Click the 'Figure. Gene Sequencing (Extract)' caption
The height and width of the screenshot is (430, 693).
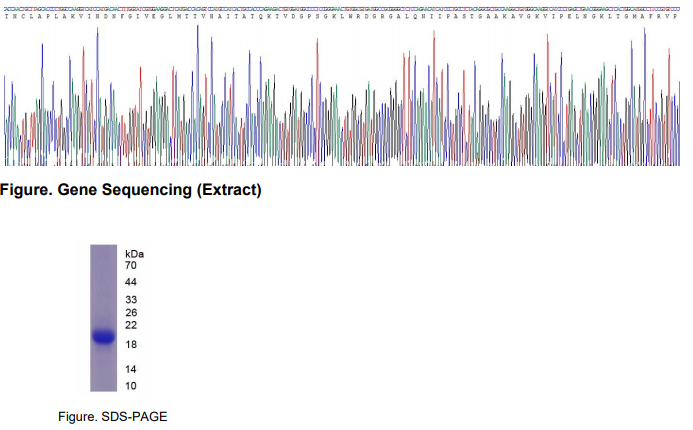point(131,190)
